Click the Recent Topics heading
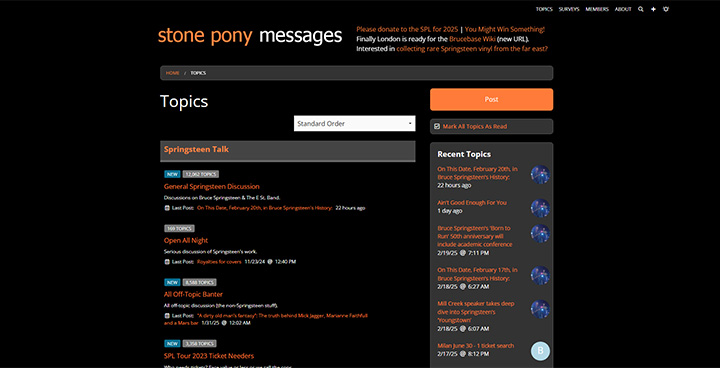Image resolution: width=720 pixels, height=368 pixels. click(x=464, y=154)
